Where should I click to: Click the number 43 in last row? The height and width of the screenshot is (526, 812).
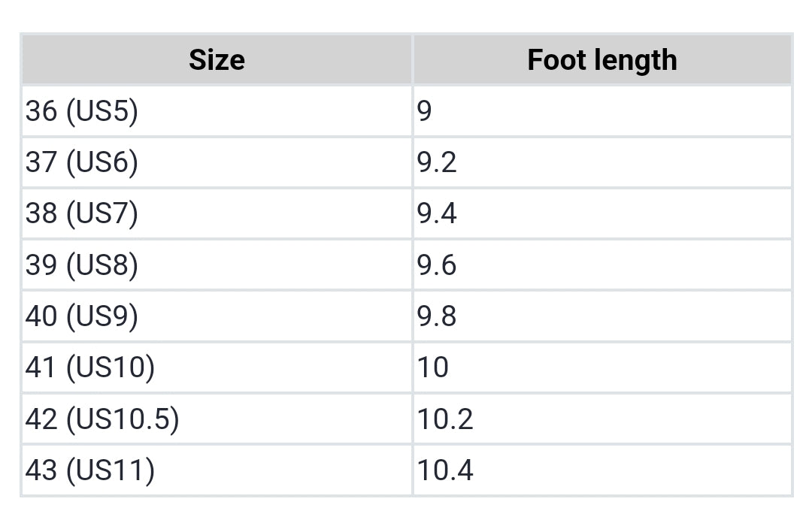click(41, 470)
